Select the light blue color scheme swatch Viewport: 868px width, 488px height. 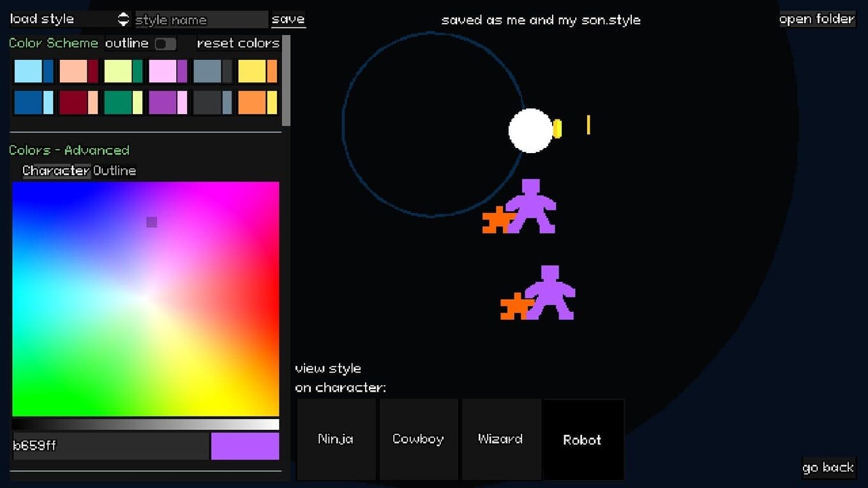[x=34, y=71]
